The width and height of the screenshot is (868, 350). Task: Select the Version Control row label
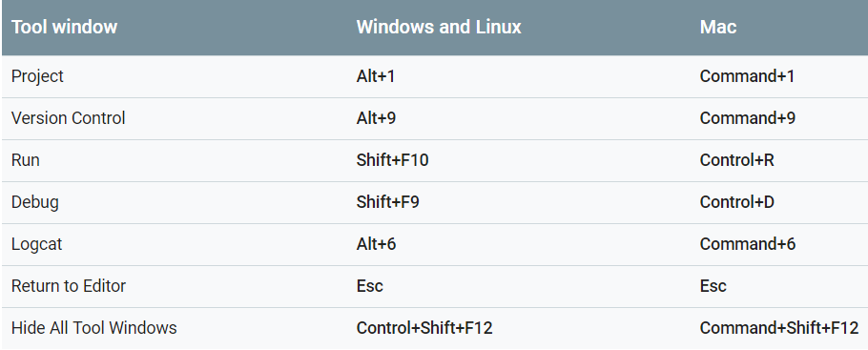[68, 118]
